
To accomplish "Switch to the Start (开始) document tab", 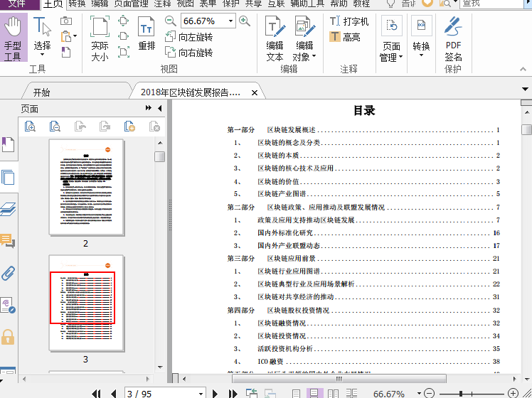I will click(x=42, y=92).
